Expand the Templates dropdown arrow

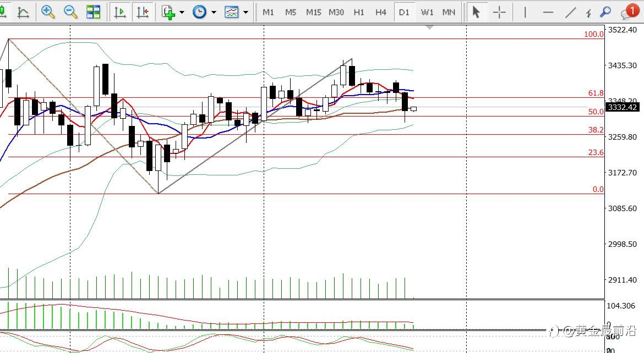click(x=245, y=12)
